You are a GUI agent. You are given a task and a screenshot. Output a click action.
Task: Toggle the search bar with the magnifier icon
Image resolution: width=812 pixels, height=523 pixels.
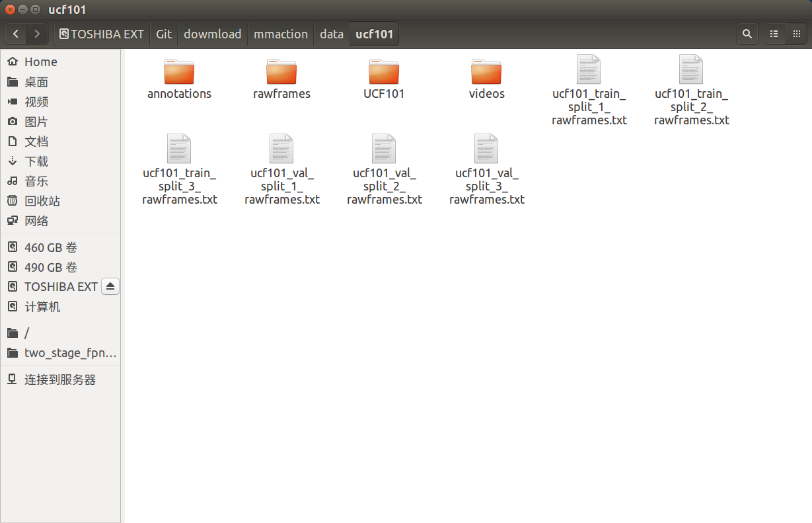(x=747, y=33)
